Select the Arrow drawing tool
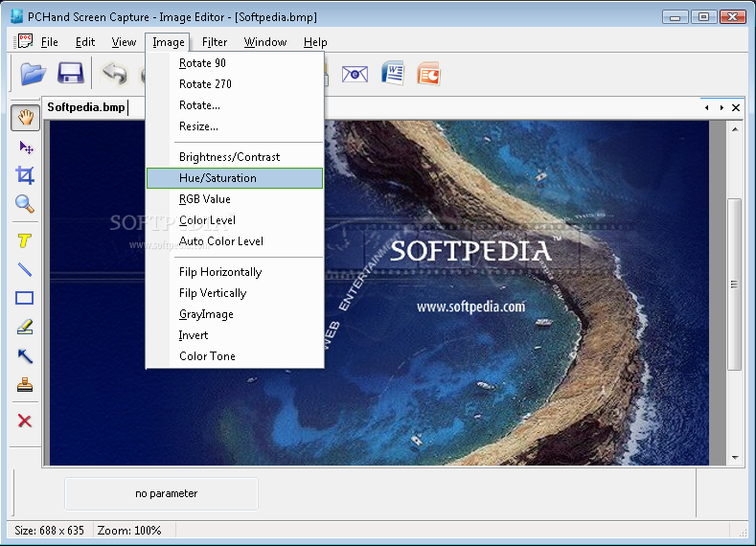This screenshot has width=756, height=546. 25,356
